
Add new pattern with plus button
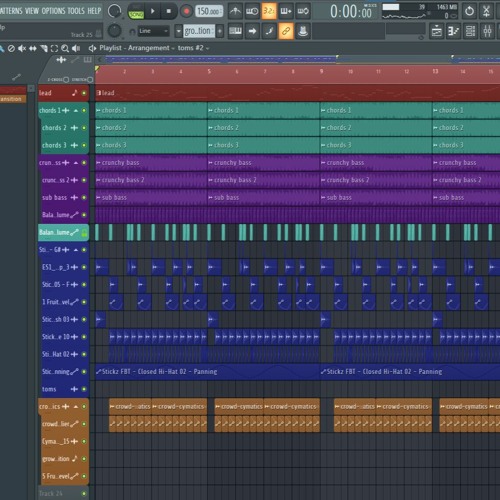point(220,31)
